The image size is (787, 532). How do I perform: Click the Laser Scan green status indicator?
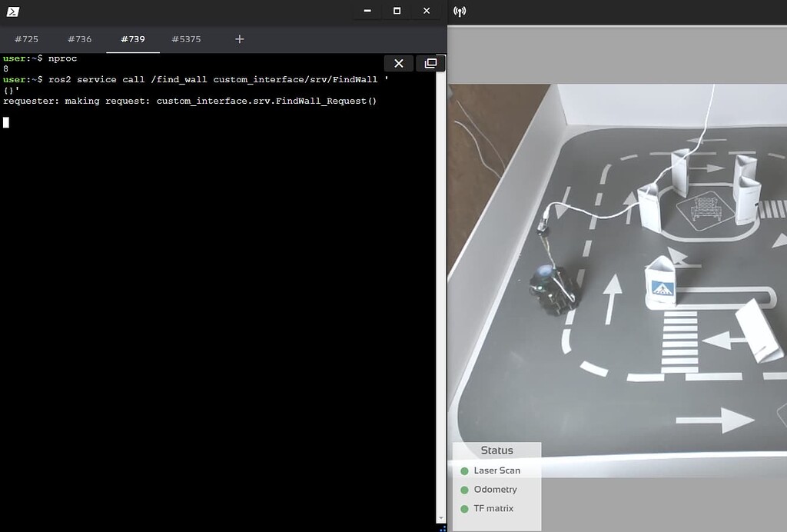(x=464, y=470)
